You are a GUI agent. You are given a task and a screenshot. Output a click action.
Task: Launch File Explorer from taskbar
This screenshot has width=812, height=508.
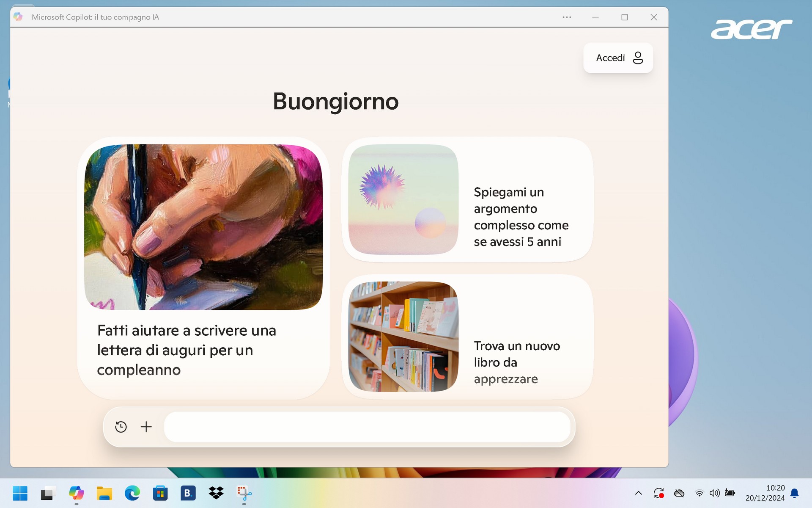104,493
